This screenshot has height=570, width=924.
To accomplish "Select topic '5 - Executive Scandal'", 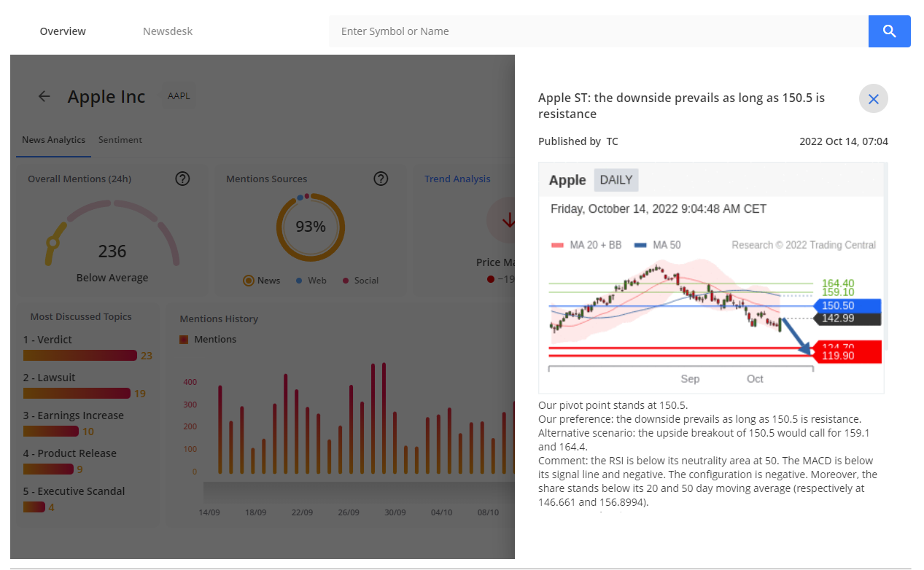I will tap(74, 491).
